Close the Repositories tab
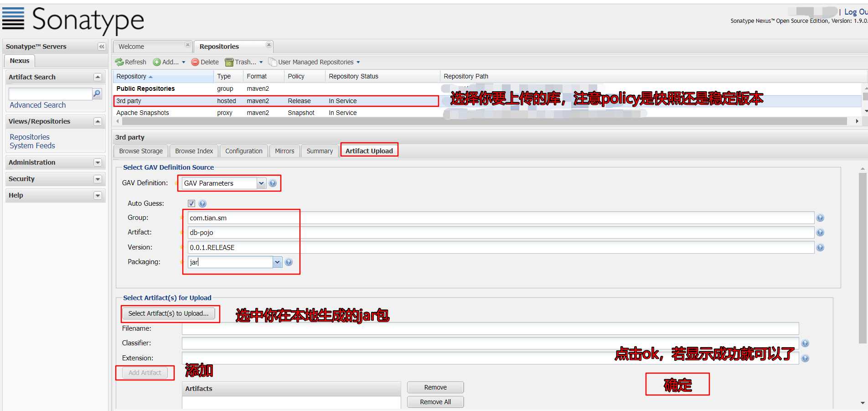The width and height of the screenshot is (868, 411). tap(269, 45)
